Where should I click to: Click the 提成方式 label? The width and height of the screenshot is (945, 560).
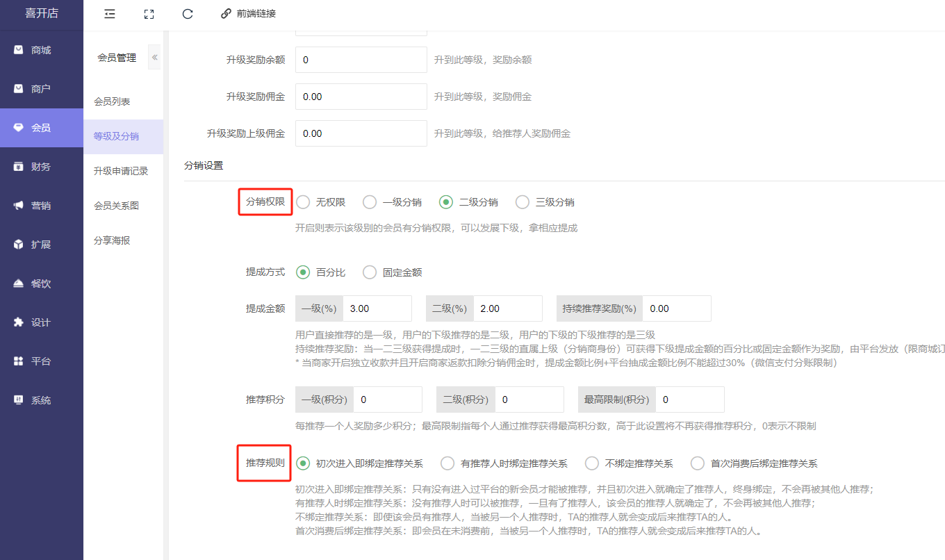pyautogui.click(x=265, y=272)
